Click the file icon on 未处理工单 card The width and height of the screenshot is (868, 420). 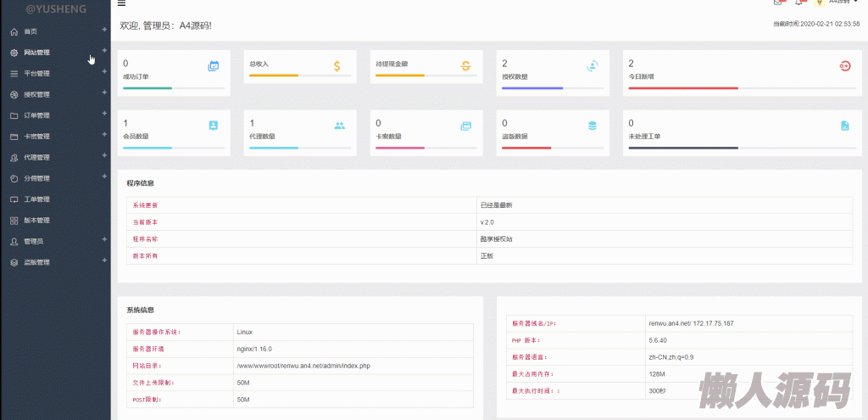pyautogui.click(x=844, y=126)
